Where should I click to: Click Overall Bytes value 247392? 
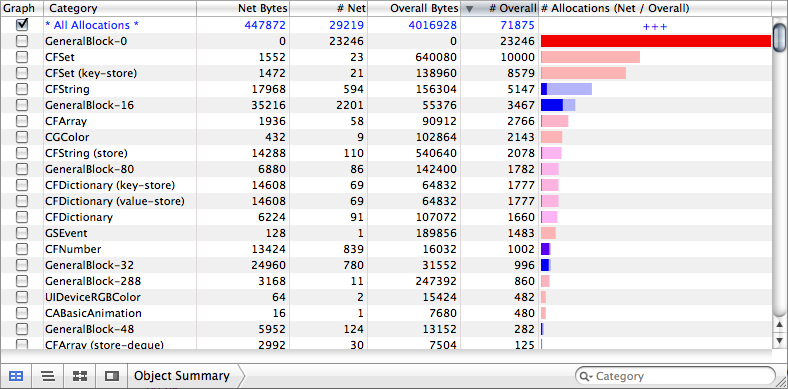(x=436, y=281)
